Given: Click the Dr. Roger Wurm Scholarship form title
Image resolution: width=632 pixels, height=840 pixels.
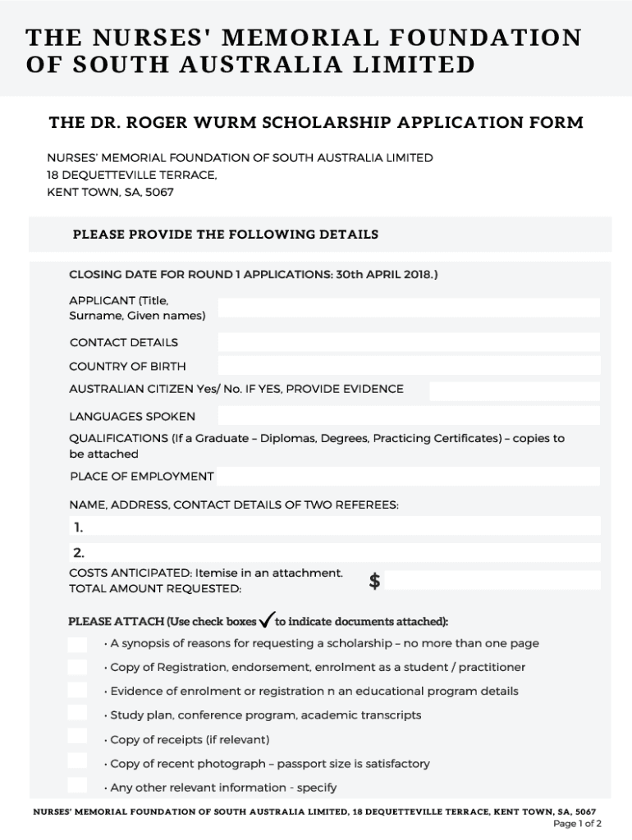Looking at the screenshot, I should [x=316, y=123].
